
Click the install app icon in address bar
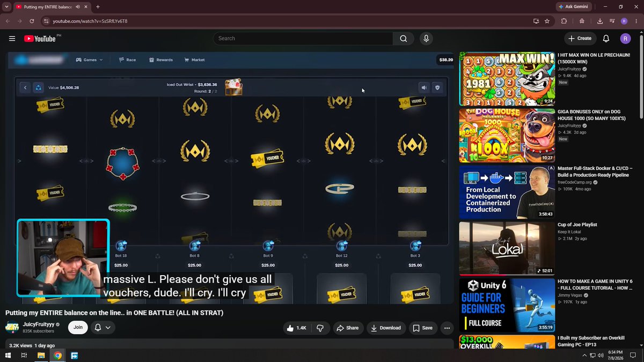point(536,21)
